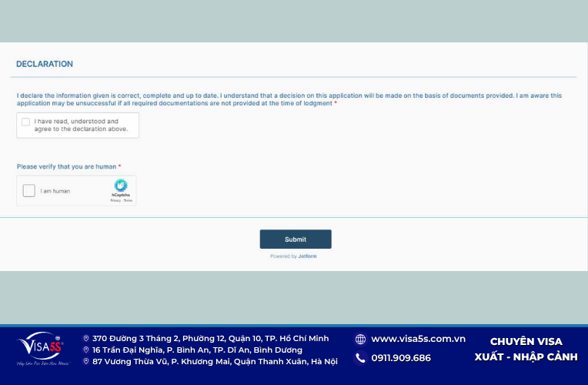Open the hCaptcha Terms link
Image resolution: width=588 pixels, height=385 pixels.
coord(128,200)
